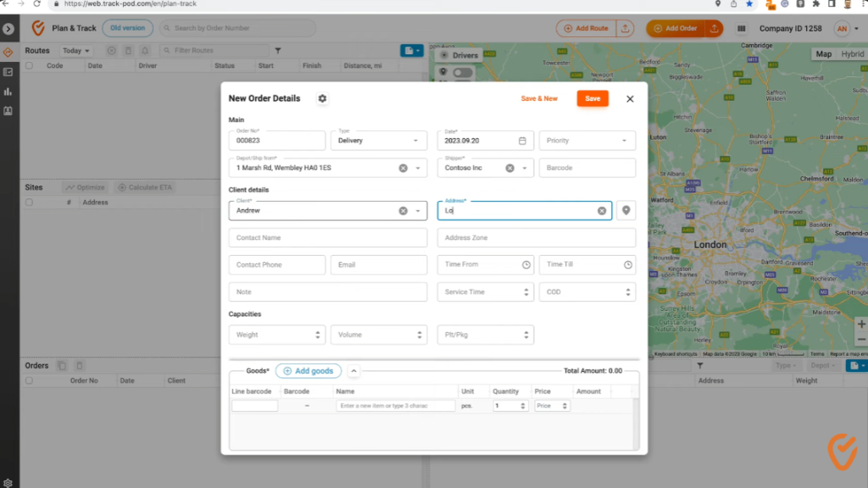Image resolution: width=868 pixels, height=488 pixels.
Task: Open the Depot/Ship from dropdown
Action: 420,168
